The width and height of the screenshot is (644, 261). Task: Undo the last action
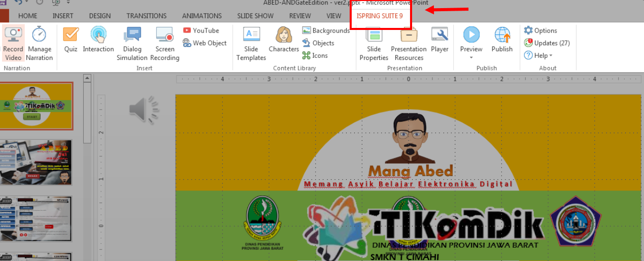point(18,3)
